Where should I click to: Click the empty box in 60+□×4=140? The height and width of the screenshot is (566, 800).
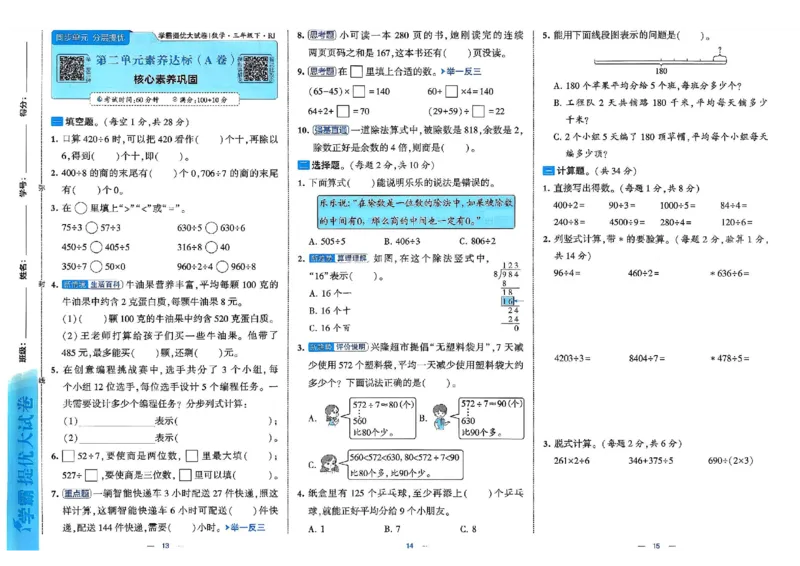[x=452, y=91]
